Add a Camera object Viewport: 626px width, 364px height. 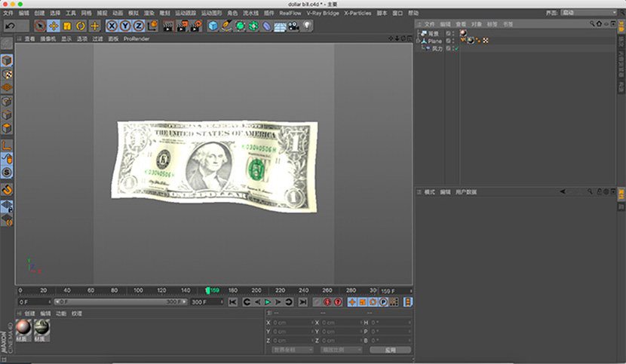(x=293, y=26)
